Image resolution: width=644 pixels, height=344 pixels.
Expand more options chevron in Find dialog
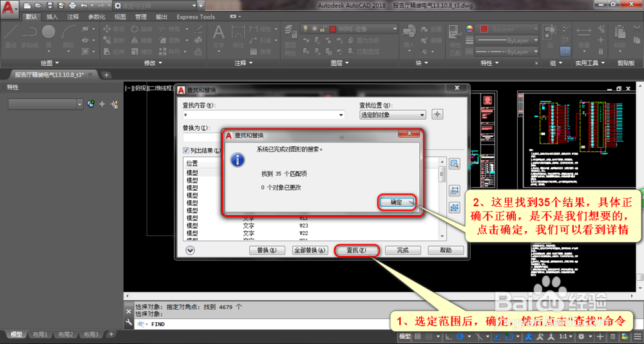point(190,251)
